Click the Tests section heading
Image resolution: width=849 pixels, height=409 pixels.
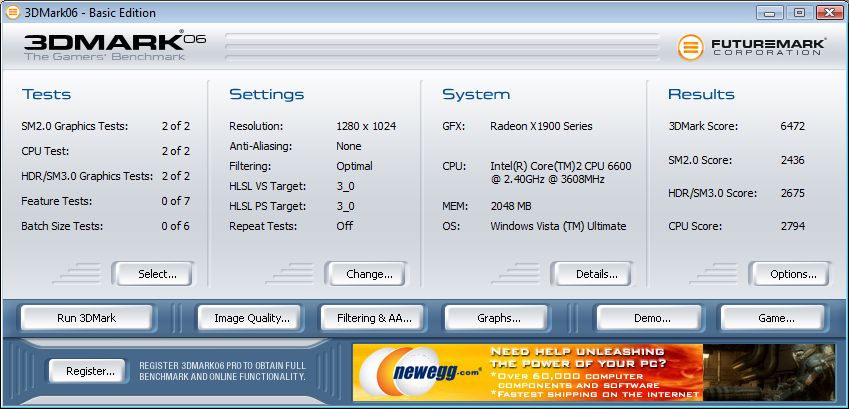47,94
